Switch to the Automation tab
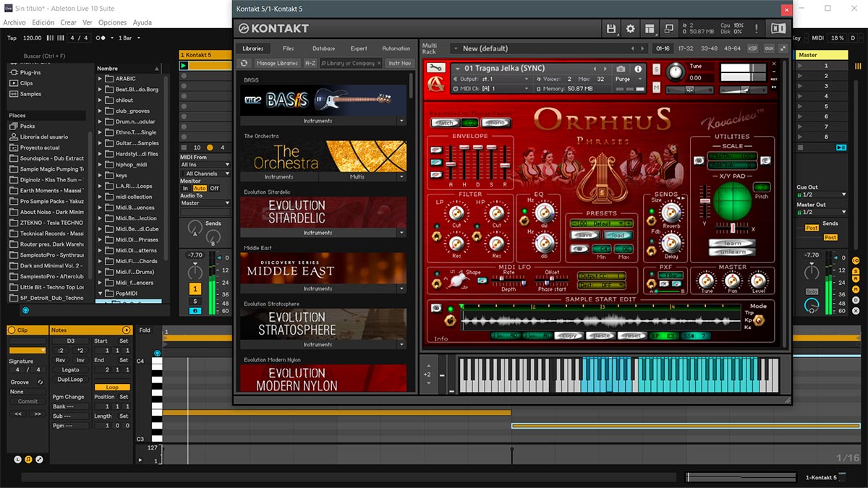Viewport: 868px width, 488px height. coord(396,48)
